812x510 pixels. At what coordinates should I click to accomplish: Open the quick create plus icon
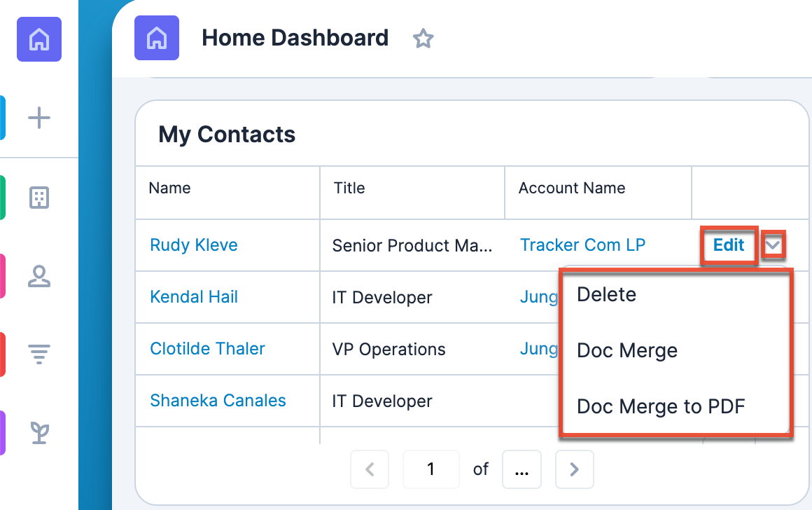pyautogui.click(x=39, y=118)
